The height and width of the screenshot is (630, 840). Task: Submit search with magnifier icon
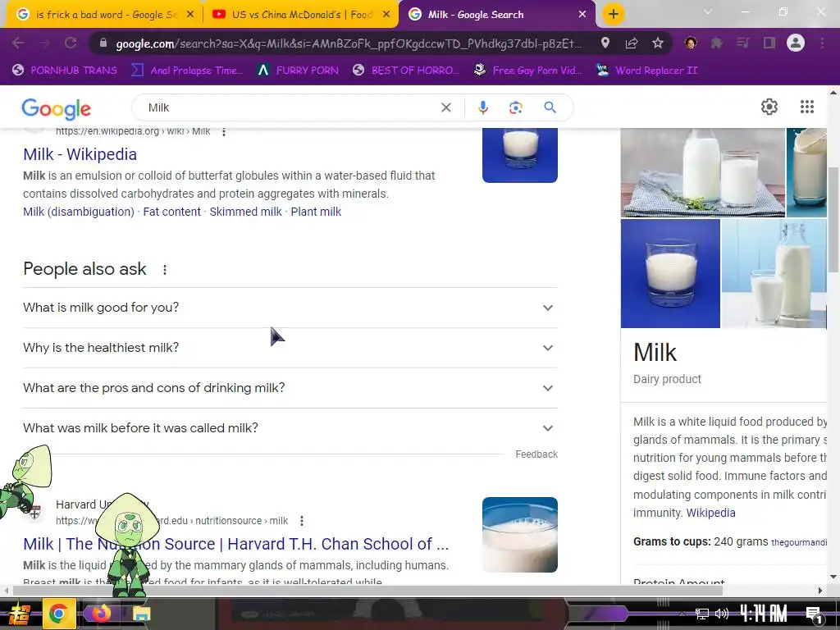[550, 107]
